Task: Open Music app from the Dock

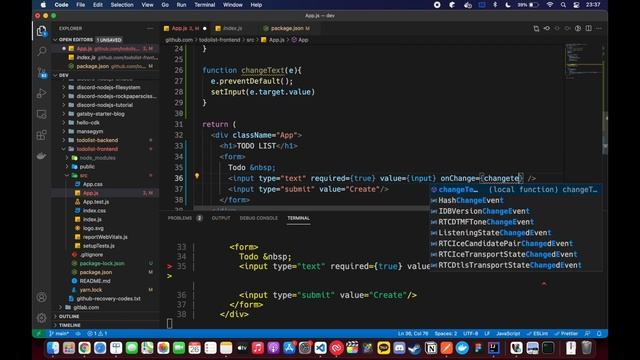Action: [x=258, y=348]
